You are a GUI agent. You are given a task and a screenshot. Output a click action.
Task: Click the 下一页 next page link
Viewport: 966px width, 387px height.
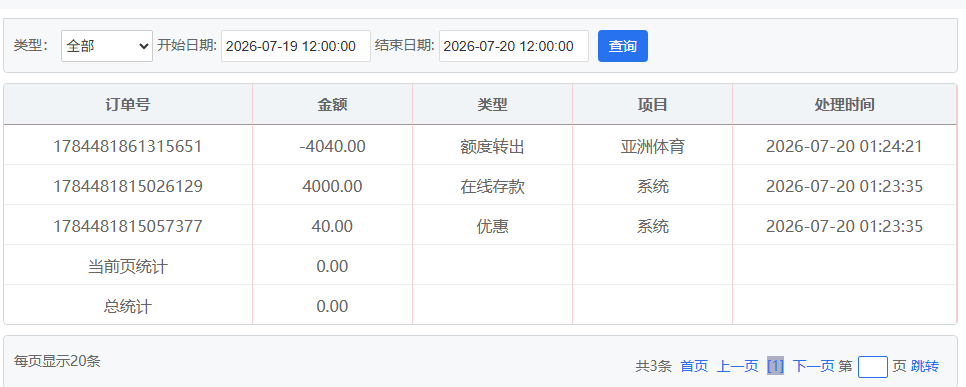pyautogui.click(x=813, y=367)
